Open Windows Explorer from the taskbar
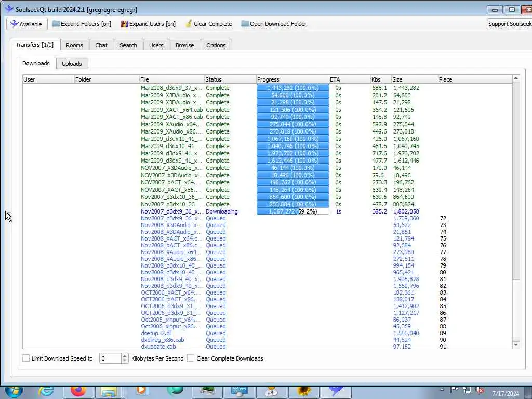The image size is (532, 399). [x=109, y=393]
